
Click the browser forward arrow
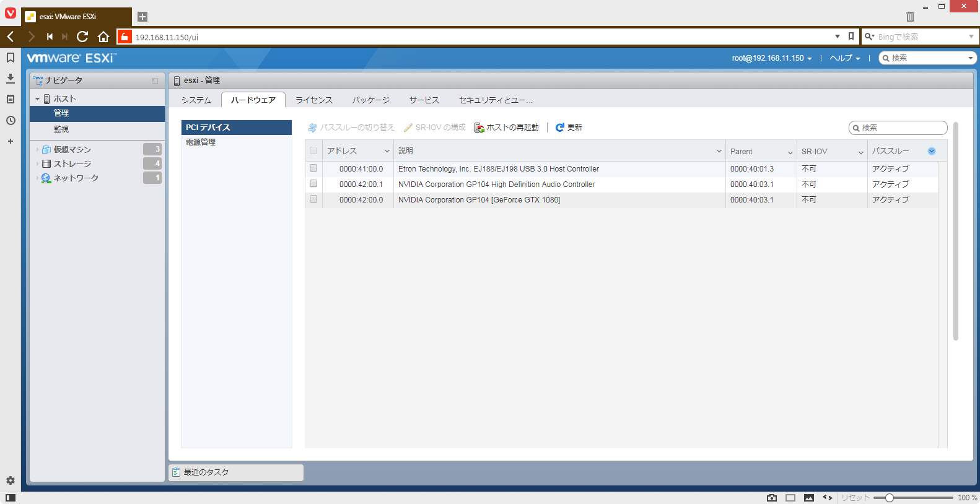tap(31, 37)
